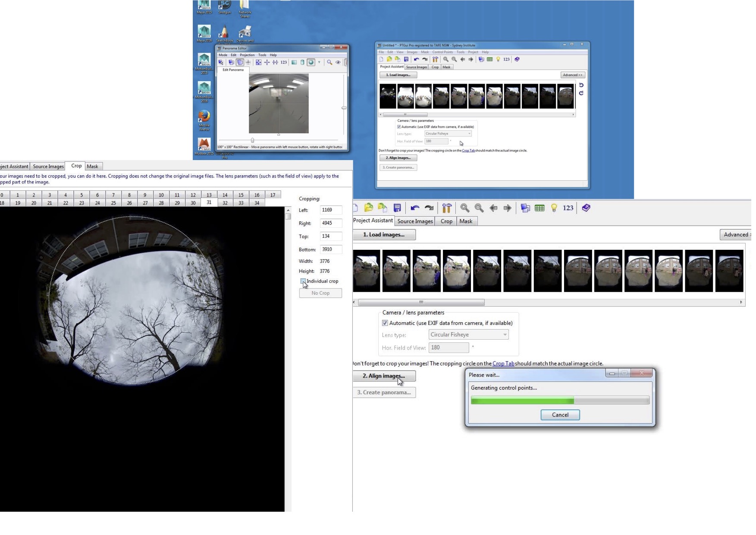Switch to the Mask tab in crop panel

point(92,167)
